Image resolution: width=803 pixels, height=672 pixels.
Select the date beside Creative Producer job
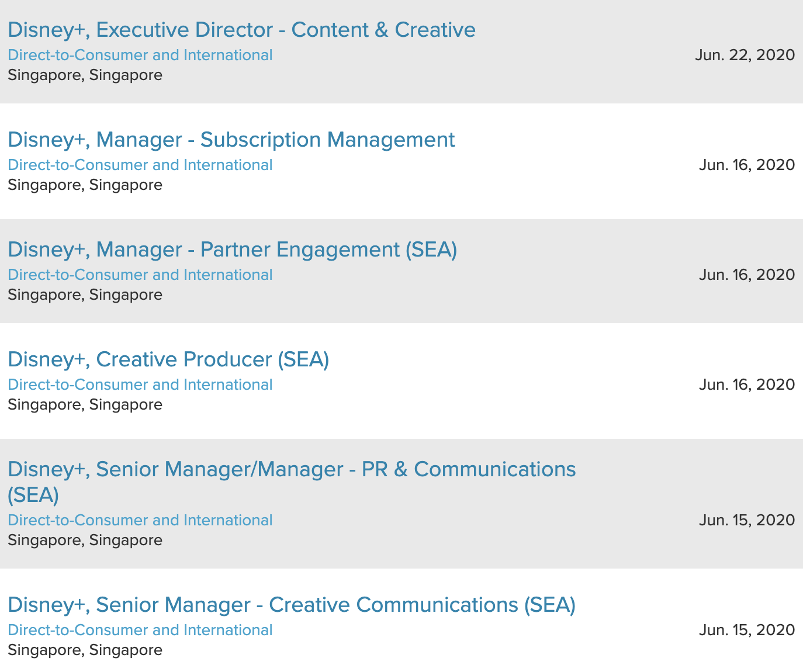pos(746,385)
